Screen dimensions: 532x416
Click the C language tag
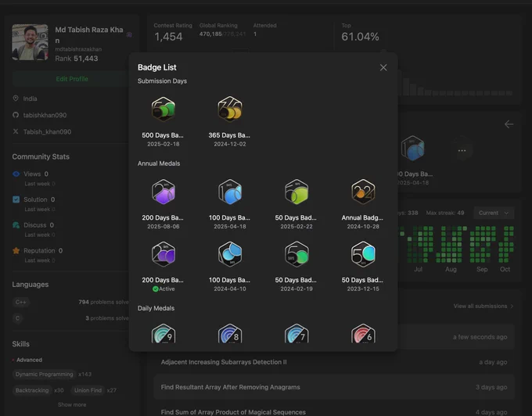tap(18, 318)
